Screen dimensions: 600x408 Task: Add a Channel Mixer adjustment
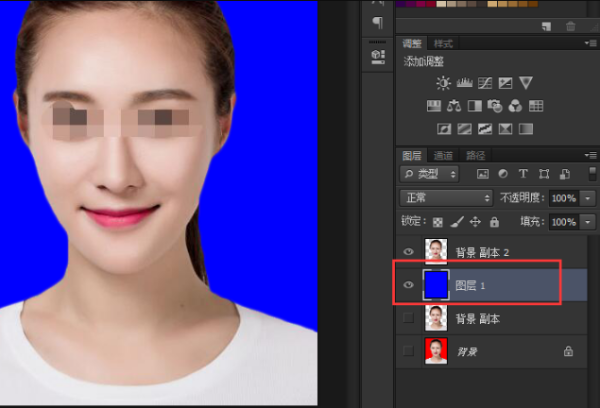(515, 106)
